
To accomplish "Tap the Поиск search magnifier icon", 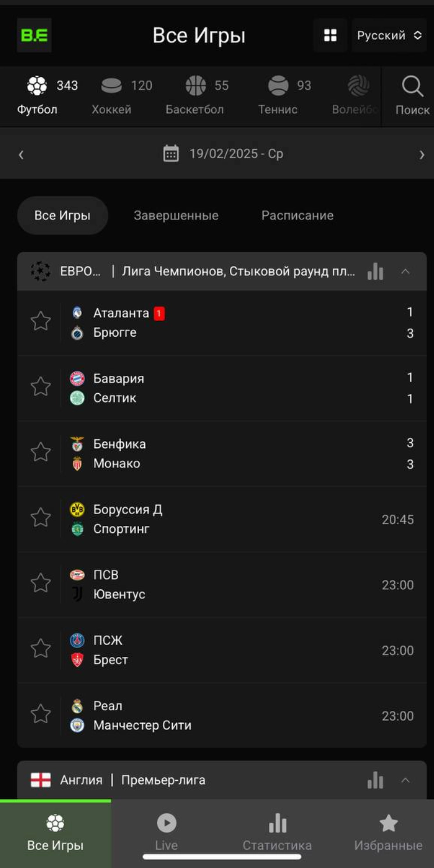I will pos(412,87).
